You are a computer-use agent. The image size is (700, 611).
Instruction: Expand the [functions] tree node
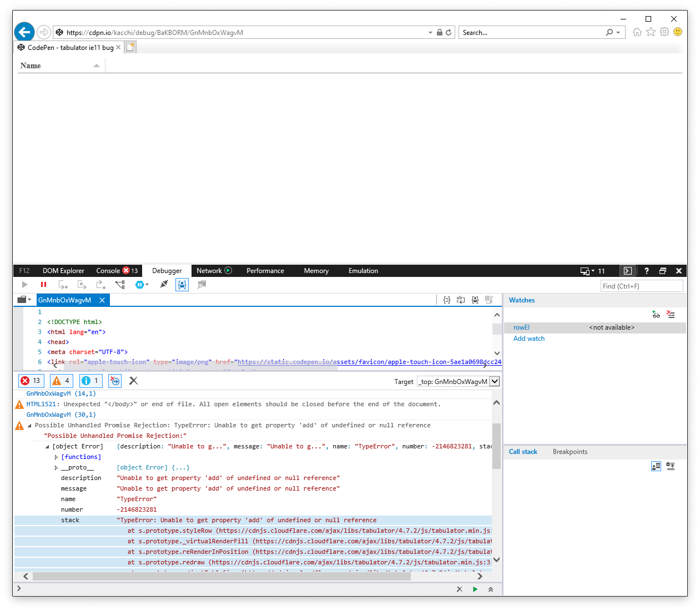click(56, 456)
